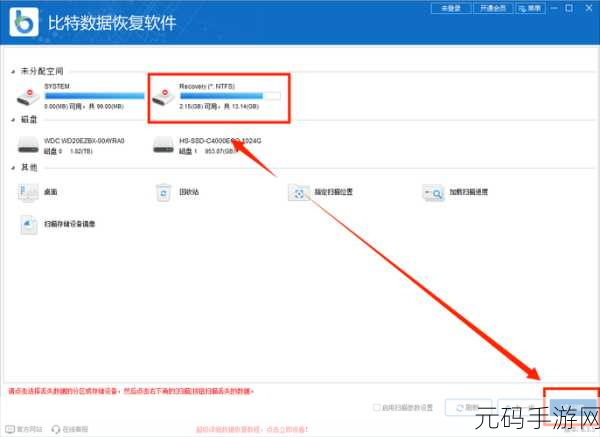The width and height of the screenshot is (600, 437).
Task: Click the Recovery partition usage bar
Action: pyautogui.click(x=230, y=96)
